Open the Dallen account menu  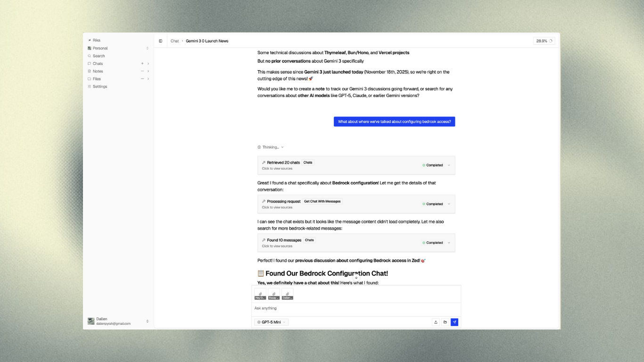click(x=118, y=321)
